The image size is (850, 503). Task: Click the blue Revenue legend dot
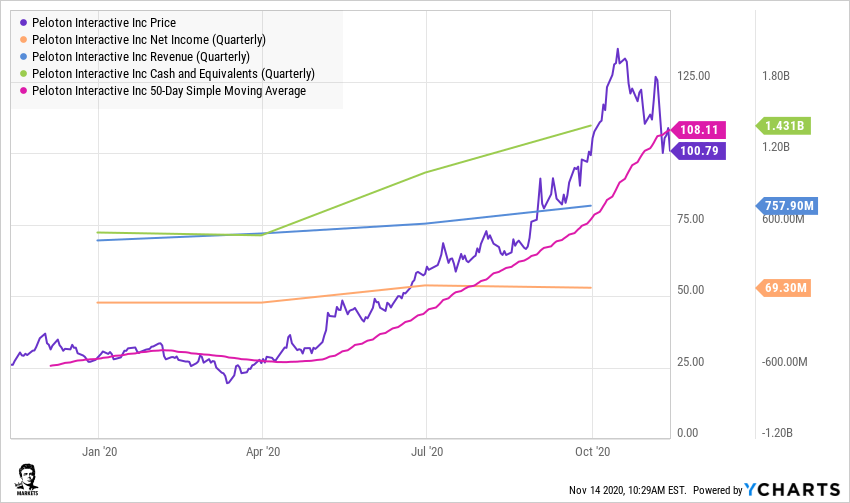pyautogui.click(x=23, y=56)
